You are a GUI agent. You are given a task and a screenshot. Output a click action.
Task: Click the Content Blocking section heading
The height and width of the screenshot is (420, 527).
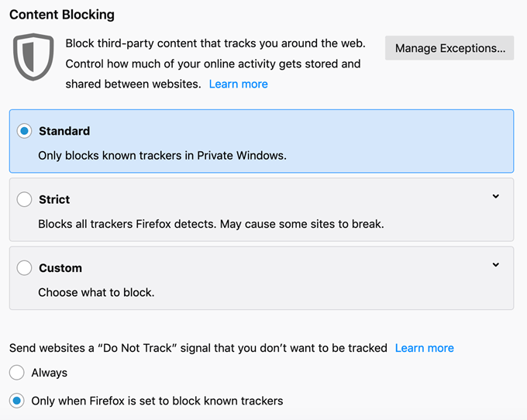(x=62, y=15)
